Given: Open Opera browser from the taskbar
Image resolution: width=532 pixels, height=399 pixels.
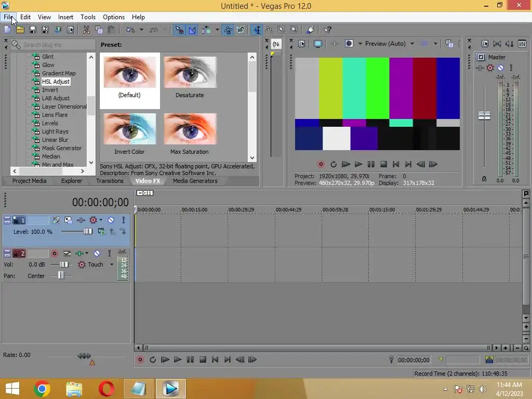Looking at the screenshot, I should [x=106, y=389].
